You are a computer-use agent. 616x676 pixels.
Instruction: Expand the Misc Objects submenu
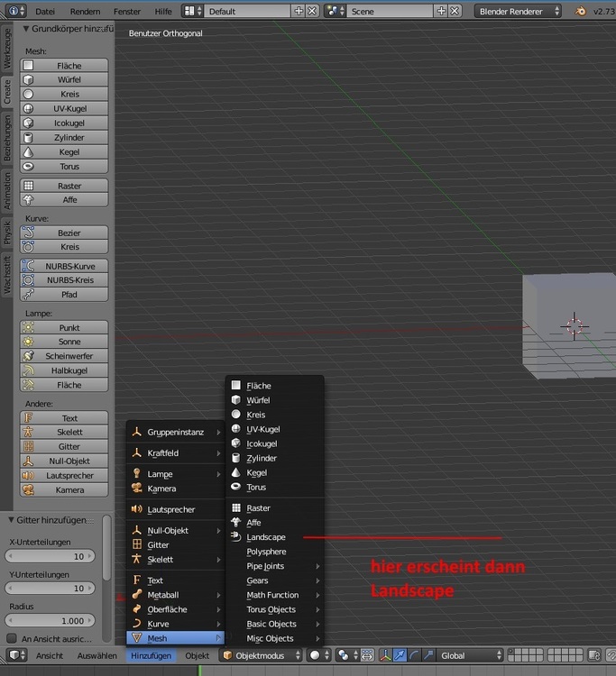coord(275,638)
